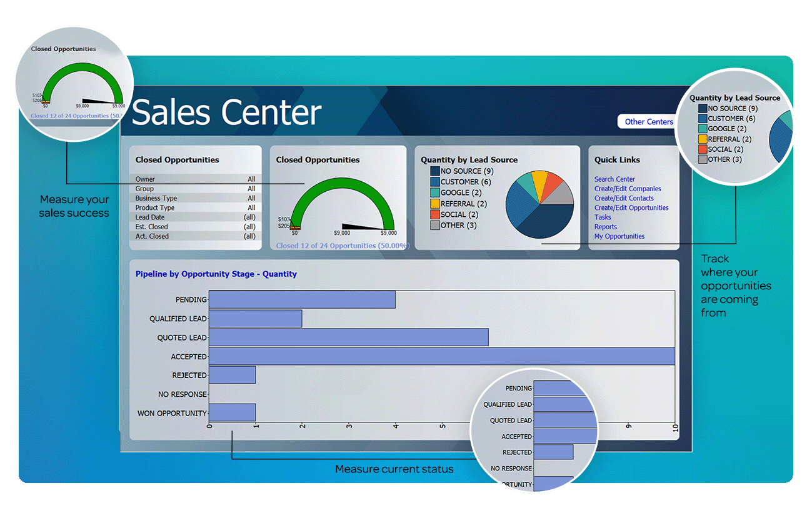The width and height of the screenshot is (812, 508).
Task: Follow the Create/Edit Companies link
Action: (628, 188)
